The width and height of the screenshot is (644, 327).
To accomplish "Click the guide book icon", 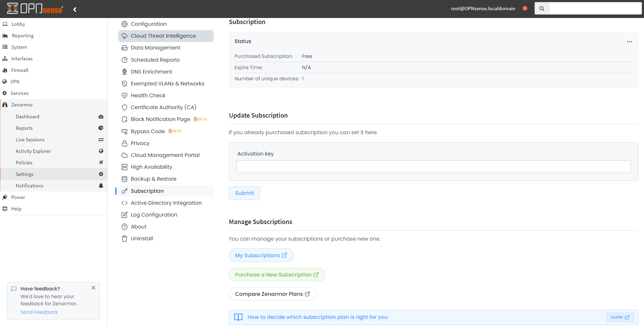I will tap(238, 317).
